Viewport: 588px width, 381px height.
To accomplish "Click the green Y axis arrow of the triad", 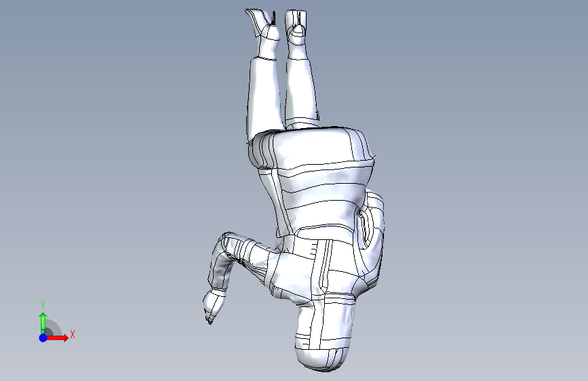I will 43,323.
